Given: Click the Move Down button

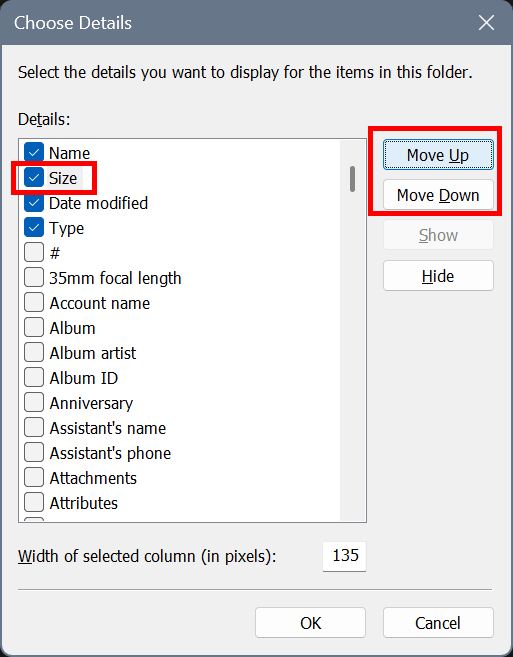Looking at the screenshot, I should pyautogui.click(x=438, y=195).
